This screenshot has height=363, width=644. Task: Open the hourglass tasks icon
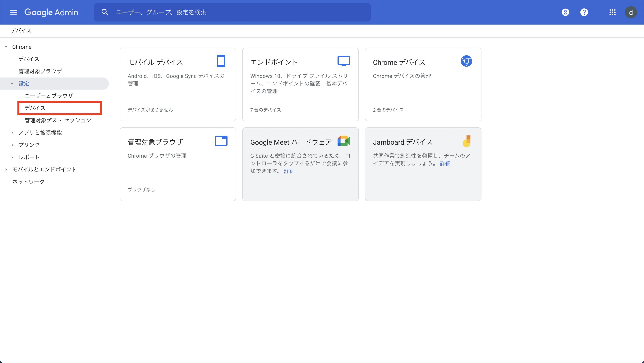tap(565, 12)
